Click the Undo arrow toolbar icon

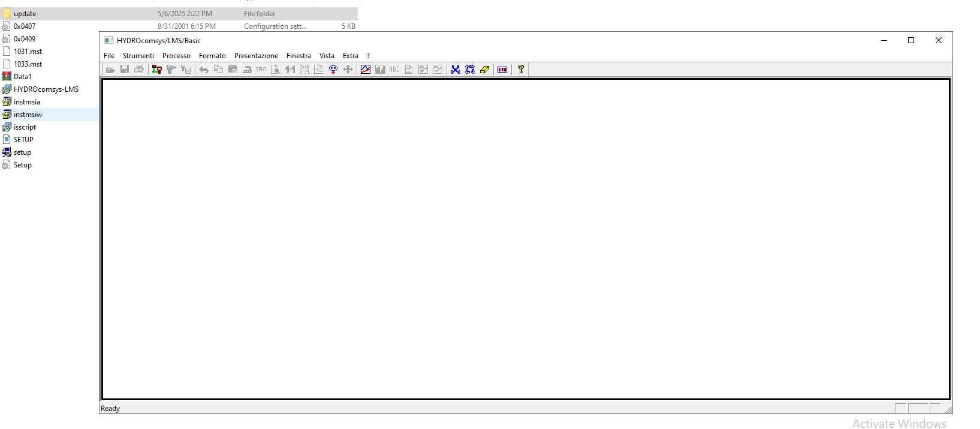(204, 70)
